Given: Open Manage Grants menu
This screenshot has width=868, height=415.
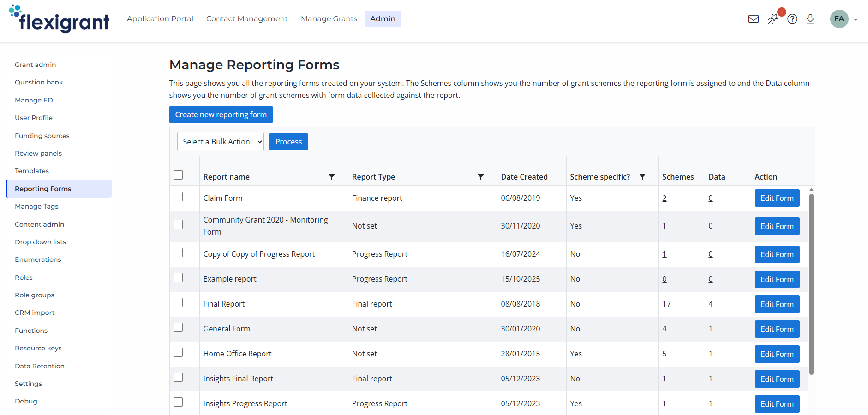Looking at the screenshot, I should pyautogui.click(x=329, y=19).
